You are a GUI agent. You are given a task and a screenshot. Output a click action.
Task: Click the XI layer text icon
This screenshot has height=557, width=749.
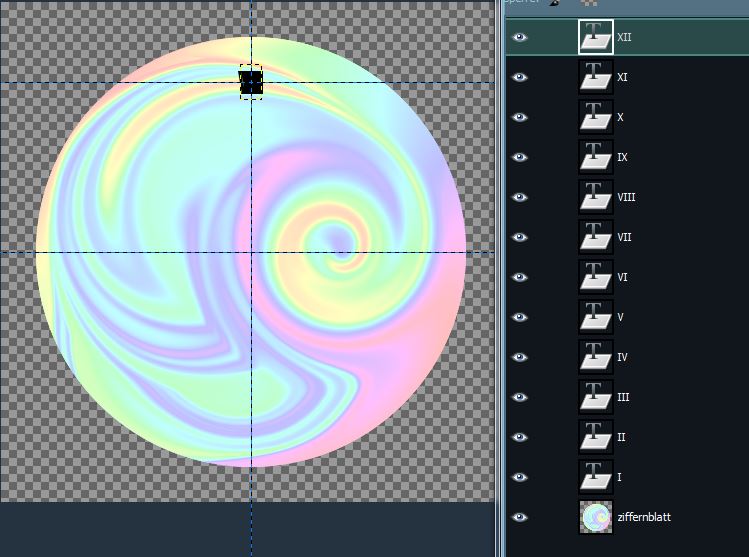click(596, 77)
